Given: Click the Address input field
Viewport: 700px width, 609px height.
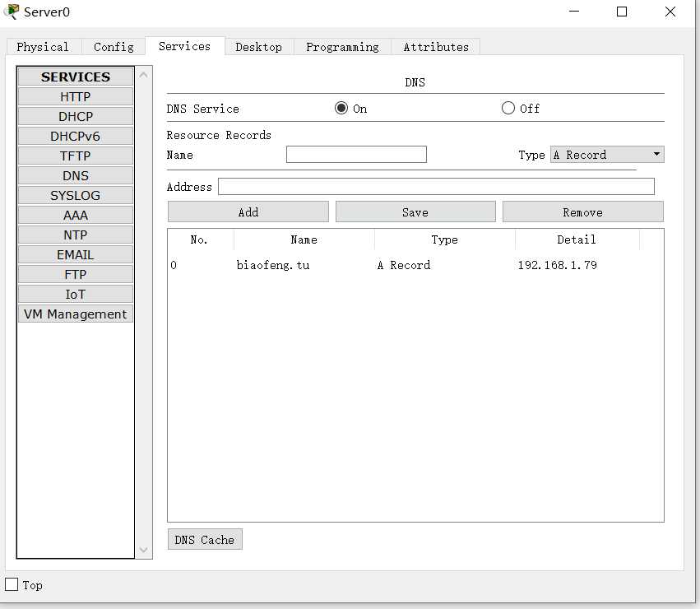Looking at the screenshot, I should [x=436, y=186].
